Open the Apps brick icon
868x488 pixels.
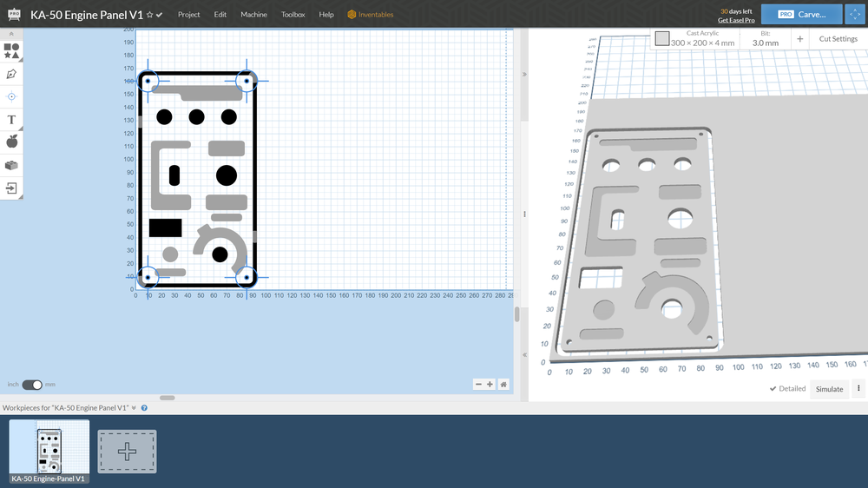[x=11, y=165]
